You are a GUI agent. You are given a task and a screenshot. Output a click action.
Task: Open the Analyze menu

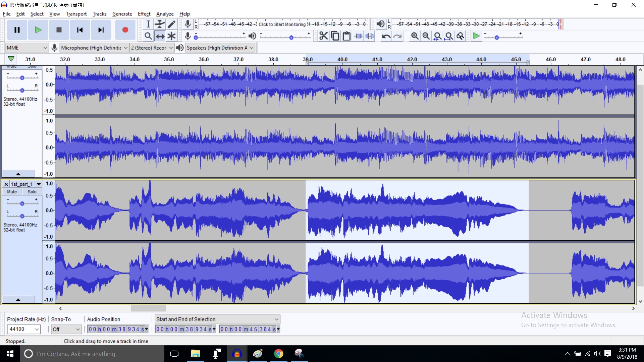coord(165,14)
